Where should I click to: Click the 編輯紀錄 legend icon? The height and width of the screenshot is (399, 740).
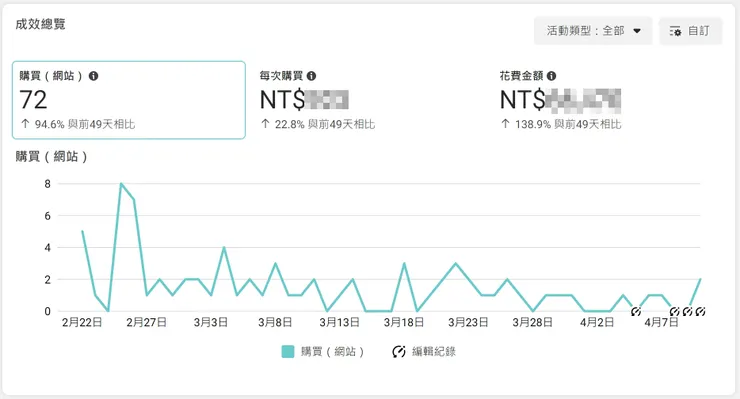(399, 351)
